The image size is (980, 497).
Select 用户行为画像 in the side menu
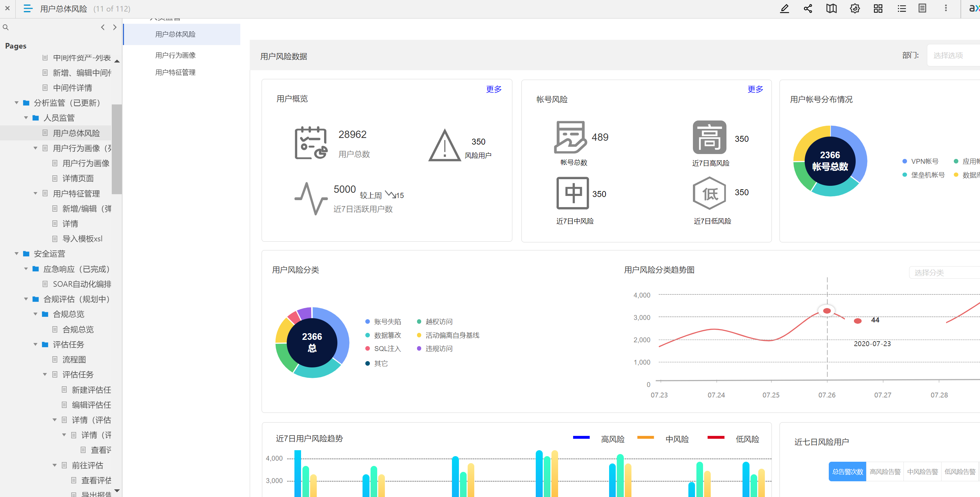175,56
